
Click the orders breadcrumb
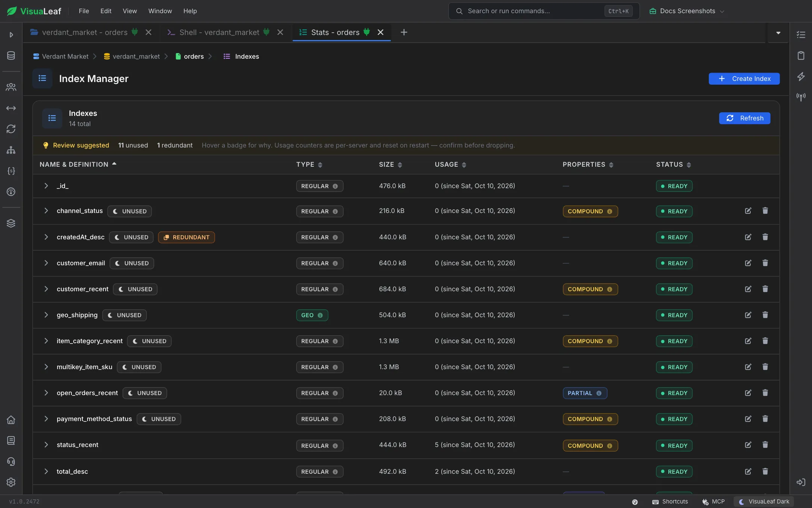coord(189,56)
